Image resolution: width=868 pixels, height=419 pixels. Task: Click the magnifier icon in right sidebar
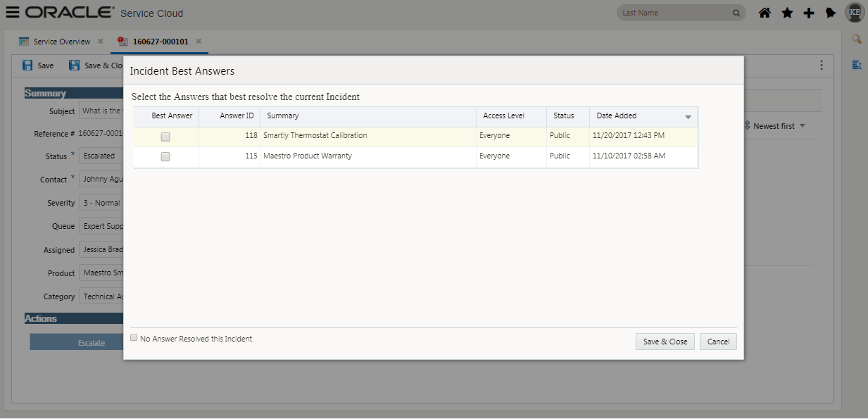coord(857,39)
